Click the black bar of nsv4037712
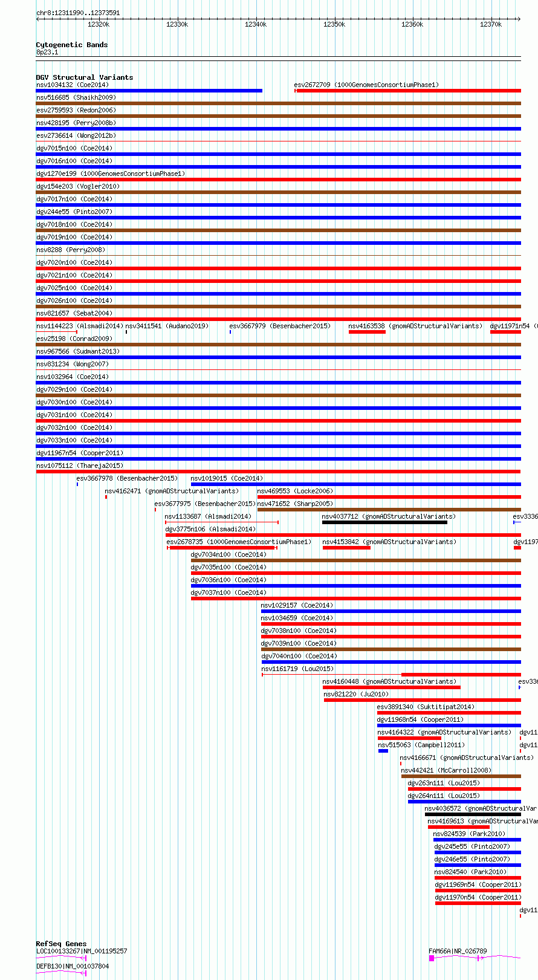The width and height of the screenshot is (538, 980). (384, 522)
